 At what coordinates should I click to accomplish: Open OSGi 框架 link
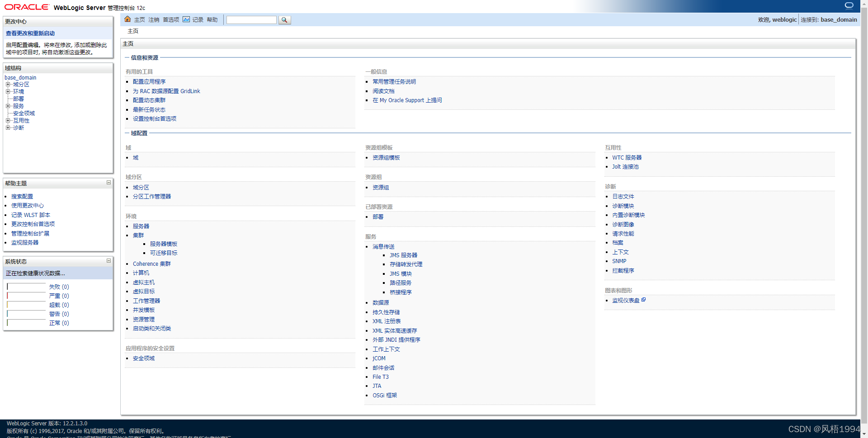[385, 396]
